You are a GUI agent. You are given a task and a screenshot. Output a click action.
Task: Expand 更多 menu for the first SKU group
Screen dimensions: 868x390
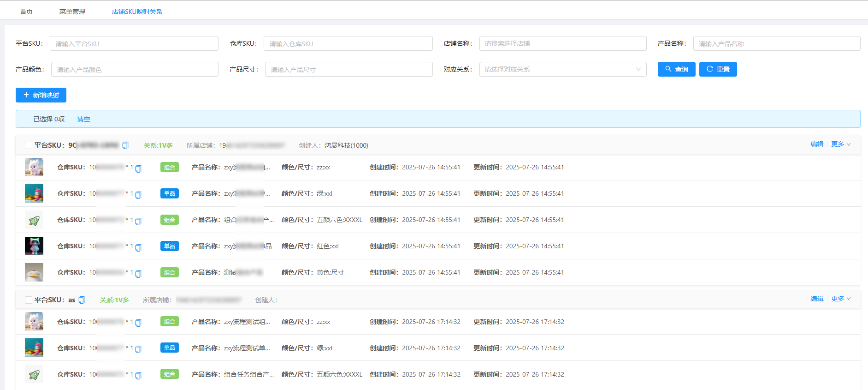tap(841, 144)
